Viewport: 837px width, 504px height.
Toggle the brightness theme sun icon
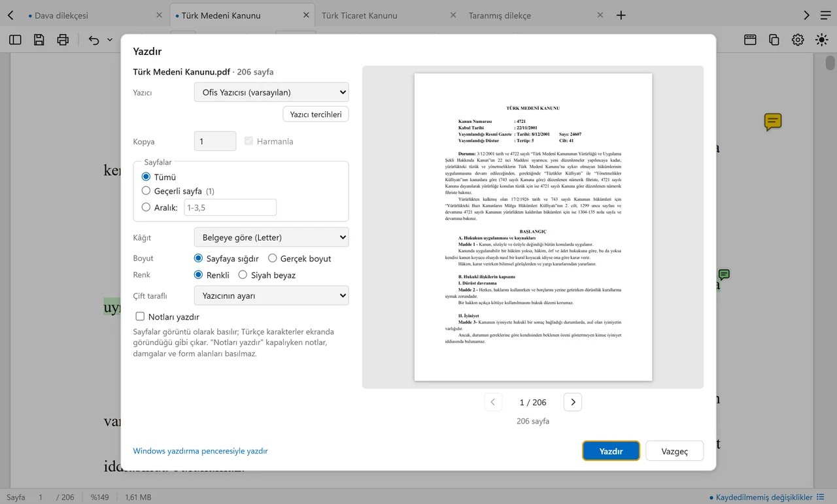point(822,40)
